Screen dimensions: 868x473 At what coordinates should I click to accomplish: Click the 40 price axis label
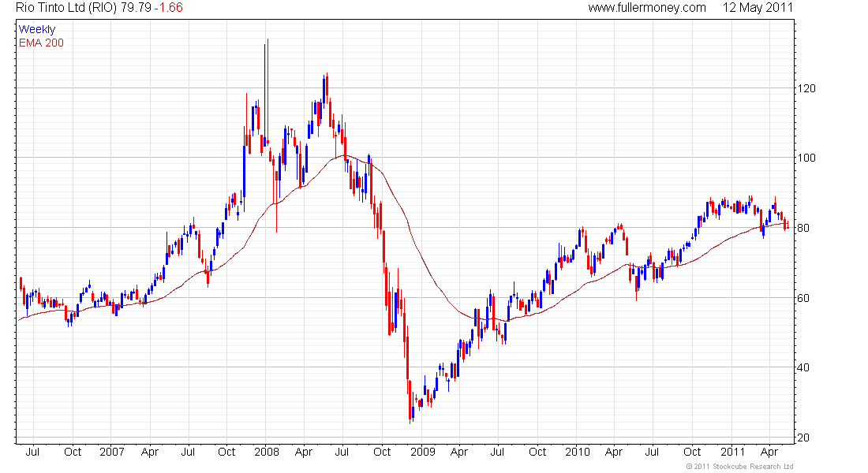803,368
